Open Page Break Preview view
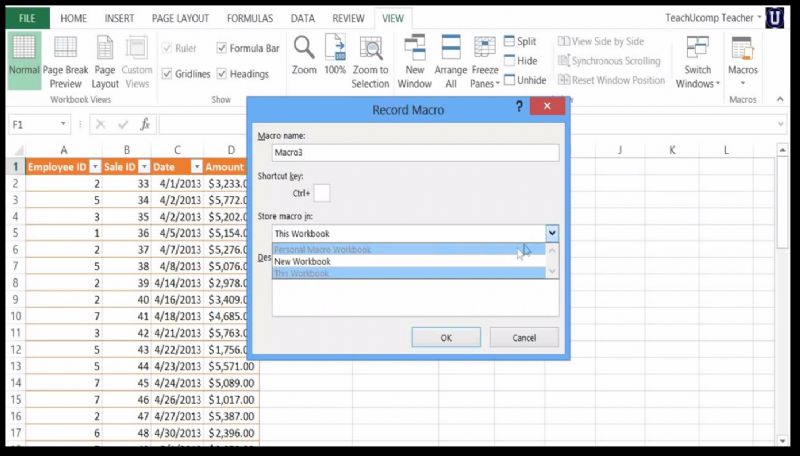 click(65, 62)
